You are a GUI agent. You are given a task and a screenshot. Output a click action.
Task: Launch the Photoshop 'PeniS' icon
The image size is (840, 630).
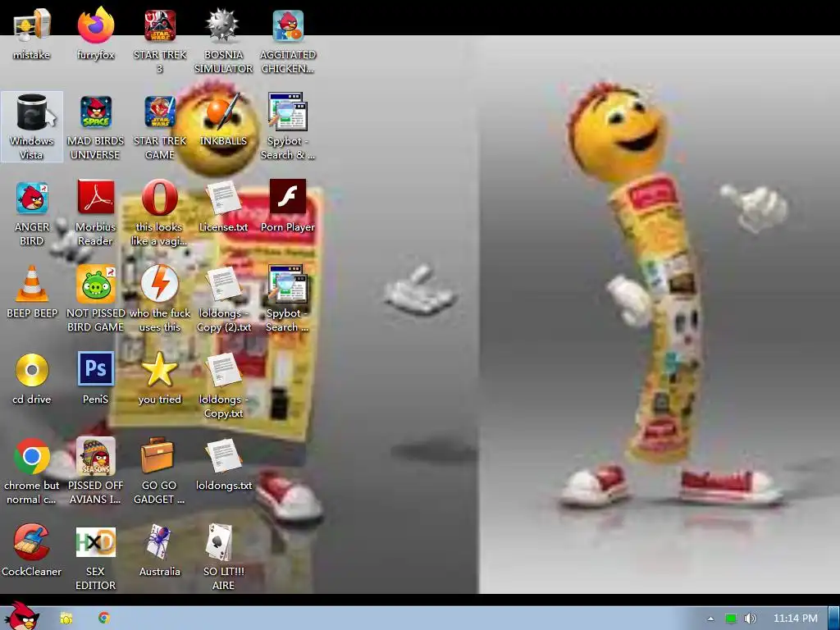point(96,369)
